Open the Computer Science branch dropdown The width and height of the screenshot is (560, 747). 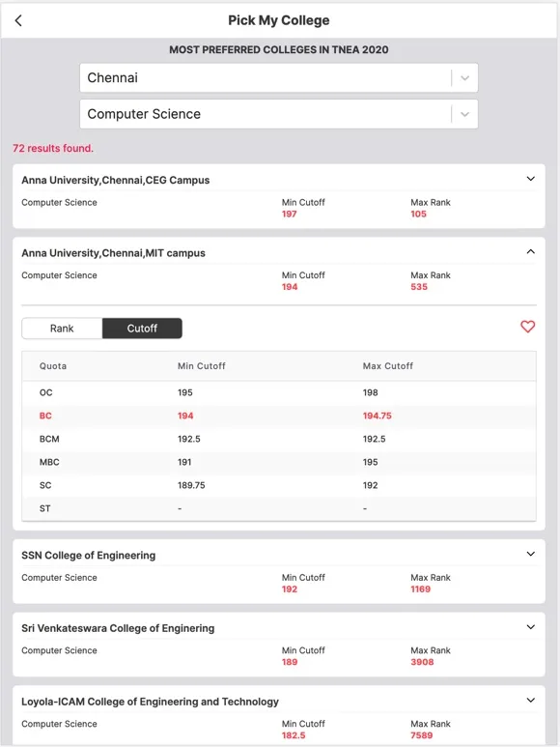(279, 114)
